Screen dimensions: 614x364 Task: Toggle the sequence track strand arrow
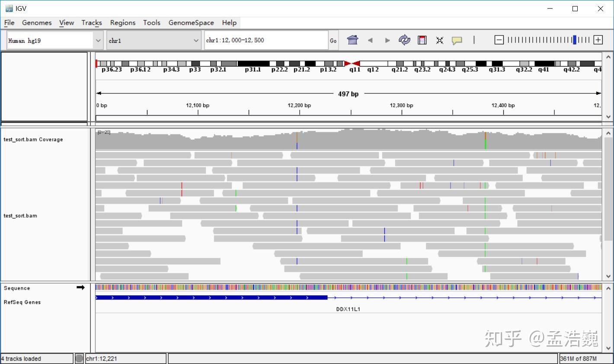80,287
